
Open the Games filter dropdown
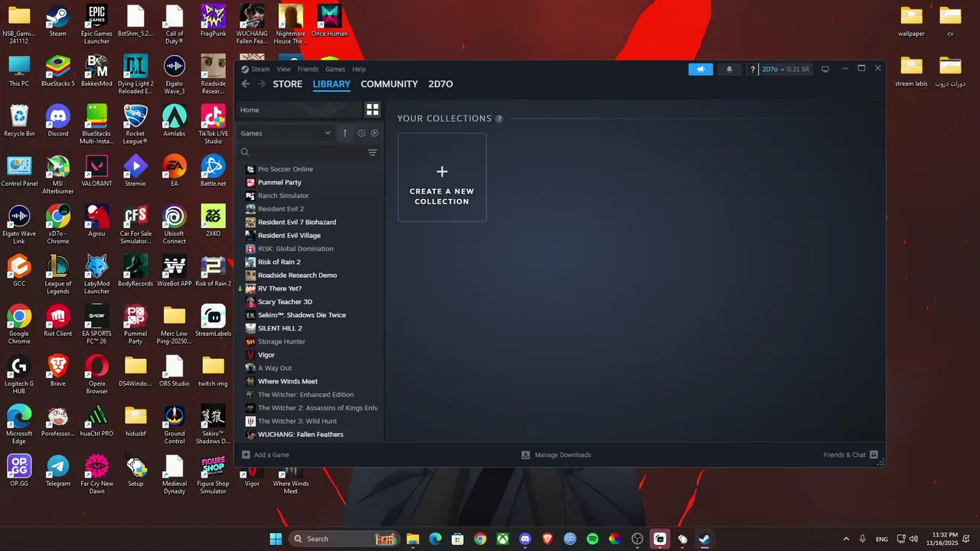point(286,133)
